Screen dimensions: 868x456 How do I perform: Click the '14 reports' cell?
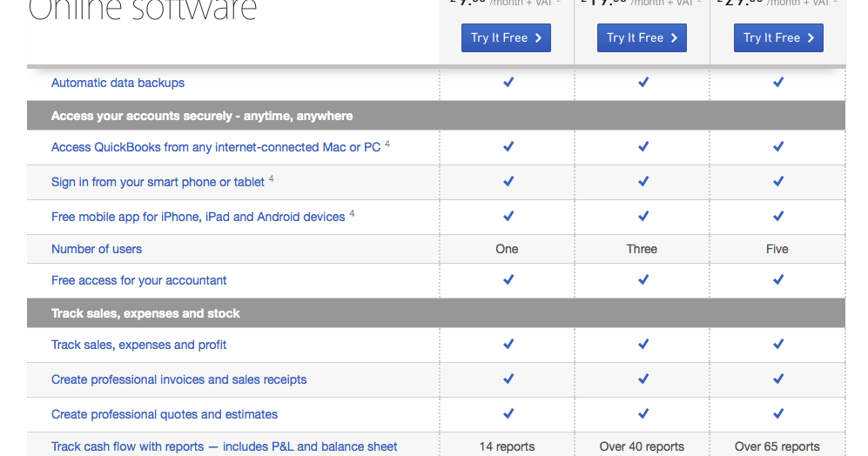coord(507,446)
